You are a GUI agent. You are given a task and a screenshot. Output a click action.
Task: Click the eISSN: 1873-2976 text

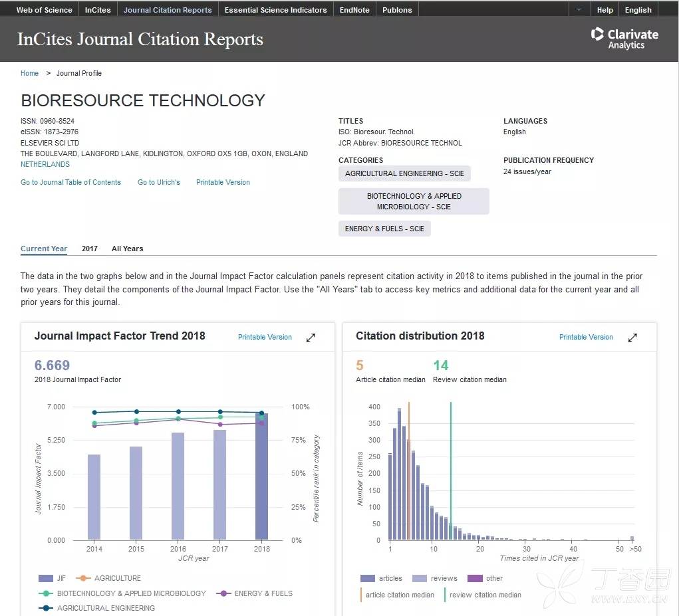tap(49, 132)
